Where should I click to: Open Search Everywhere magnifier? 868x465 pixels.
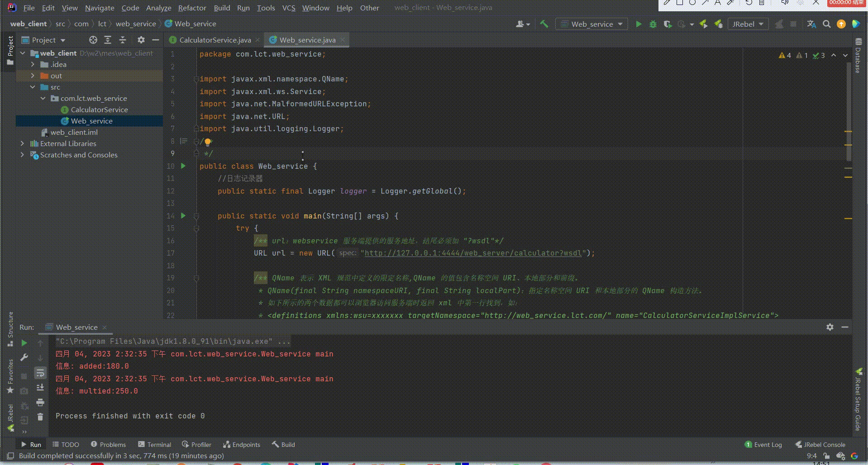click(827, 24)
